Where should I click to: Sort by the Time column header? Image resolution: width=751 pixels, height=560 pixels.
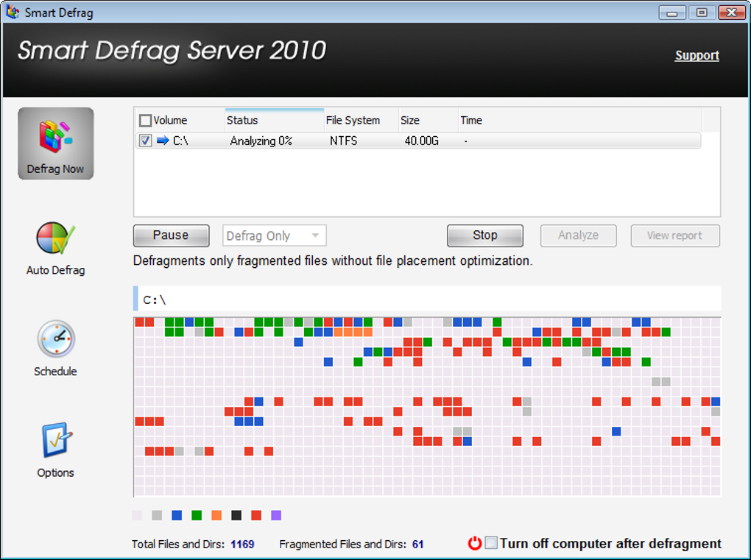click(580, 120)
